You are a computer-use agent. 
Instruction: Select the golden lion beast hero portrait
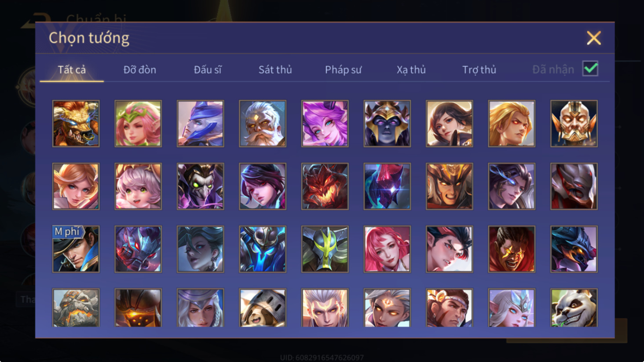click(x=76, y=123)
